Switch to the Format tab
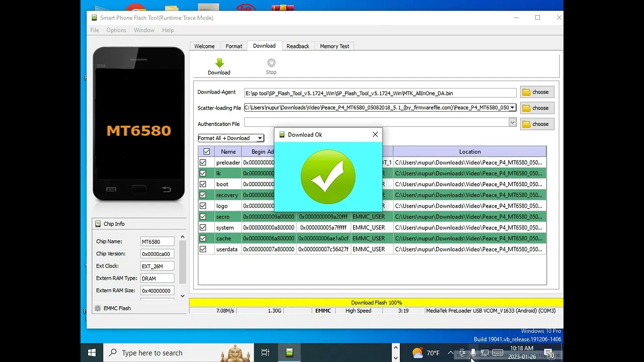The image size is (644, 362). 234,46
